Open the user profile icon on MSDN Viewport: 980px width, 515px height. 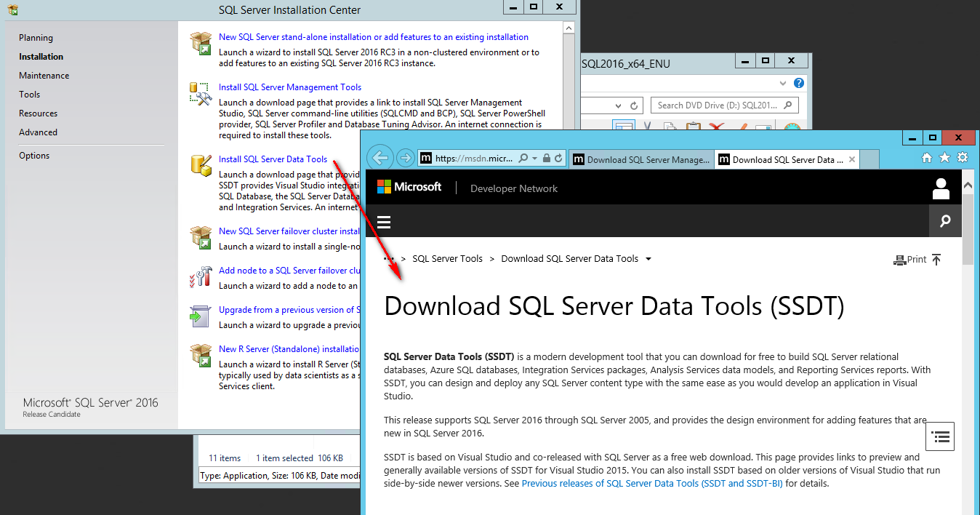(x=941, y=188)
